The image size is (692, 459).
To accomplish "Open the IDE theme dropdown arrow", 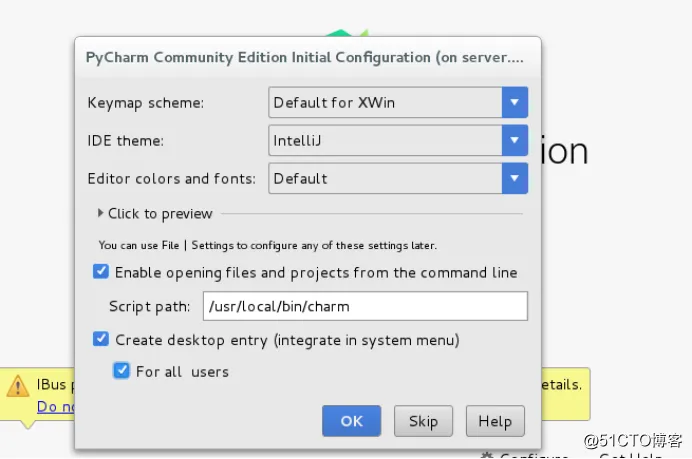I will click(x=515, y=140).
